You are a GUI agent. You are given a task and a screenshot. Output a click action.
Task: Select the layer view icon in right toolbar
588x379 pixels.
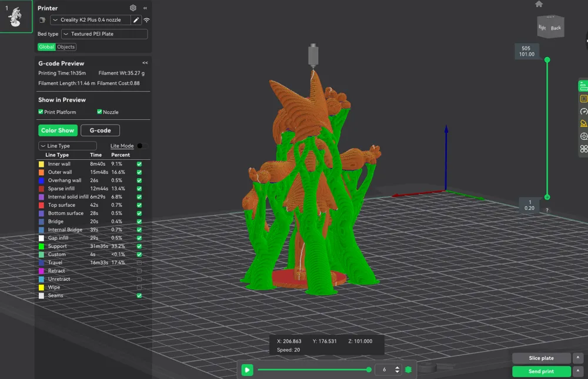pyautogui.click(x=583, y=86)
